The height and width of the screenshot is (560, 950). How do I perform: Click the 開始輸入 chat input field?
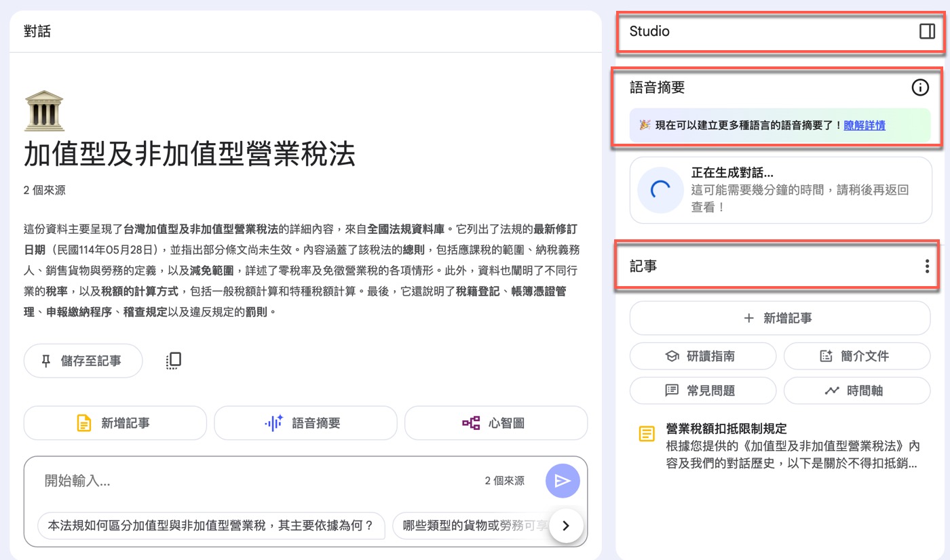pos(258,481)
